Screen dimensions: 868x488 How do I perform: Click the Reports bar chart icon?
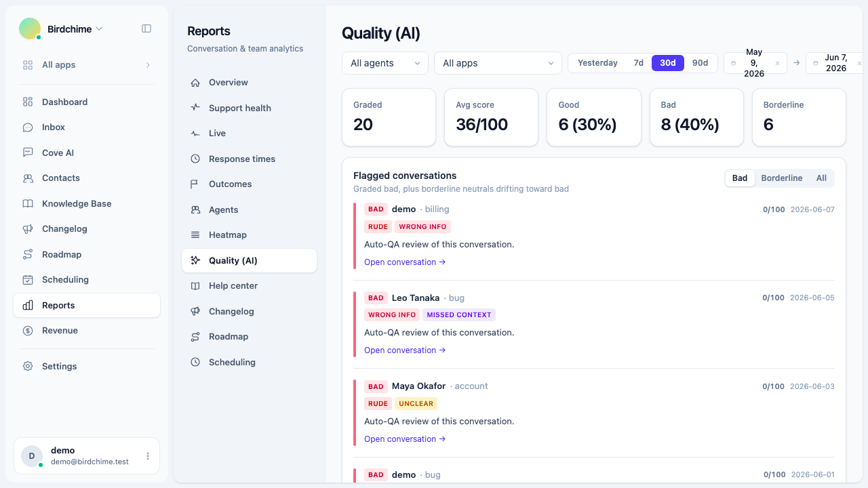(28, 305)
